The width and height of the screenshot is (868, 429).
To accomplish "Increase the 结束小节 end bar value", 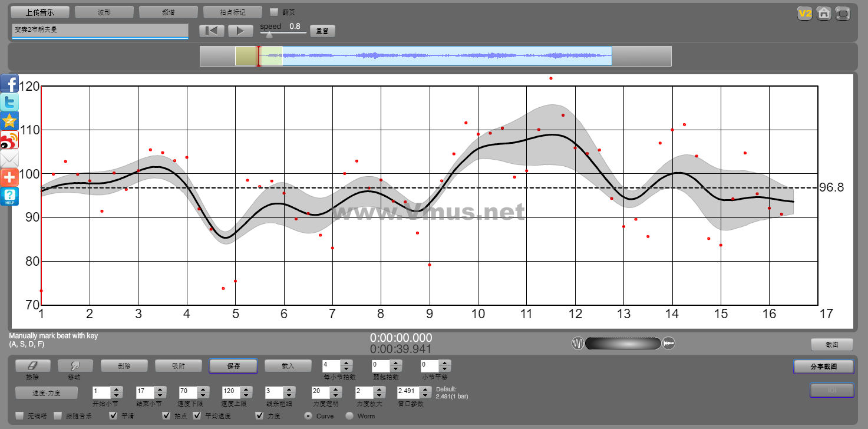I will (x=159, y=389).
